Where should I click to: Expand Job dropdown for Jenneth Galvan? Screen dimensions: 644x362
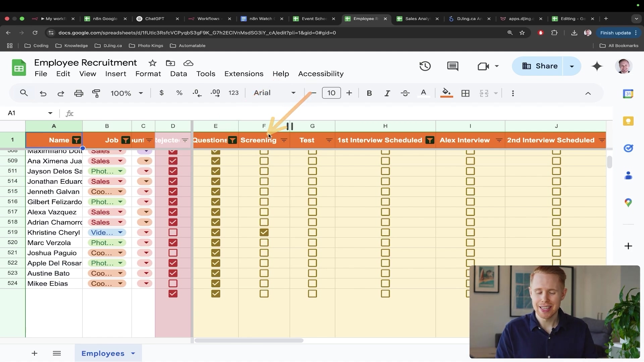click(120, 192)
